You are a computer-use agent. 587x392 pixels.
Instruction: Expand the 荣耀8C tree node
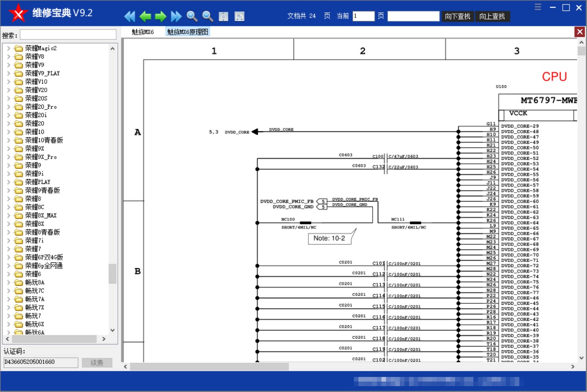pyautogui.click(x=8, y=207)
